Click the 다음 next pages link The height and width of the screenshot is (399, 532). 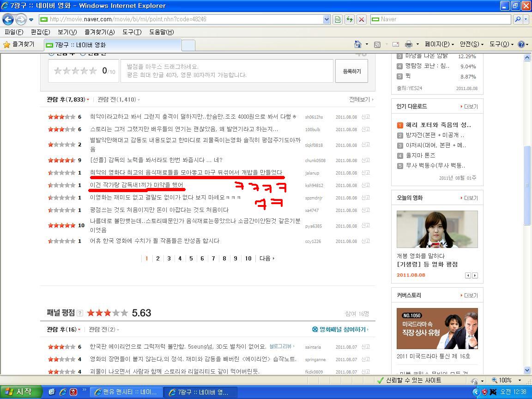[267, 259]
